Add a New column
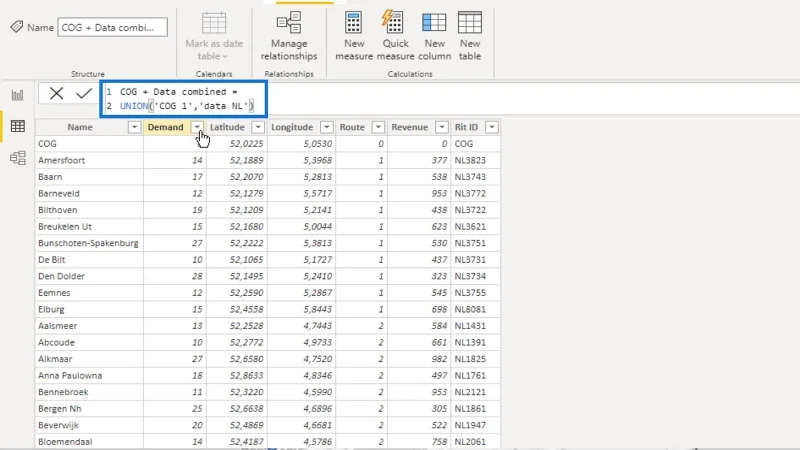The width and height of the screenshot is (800, 450). [x=434, y=36]
